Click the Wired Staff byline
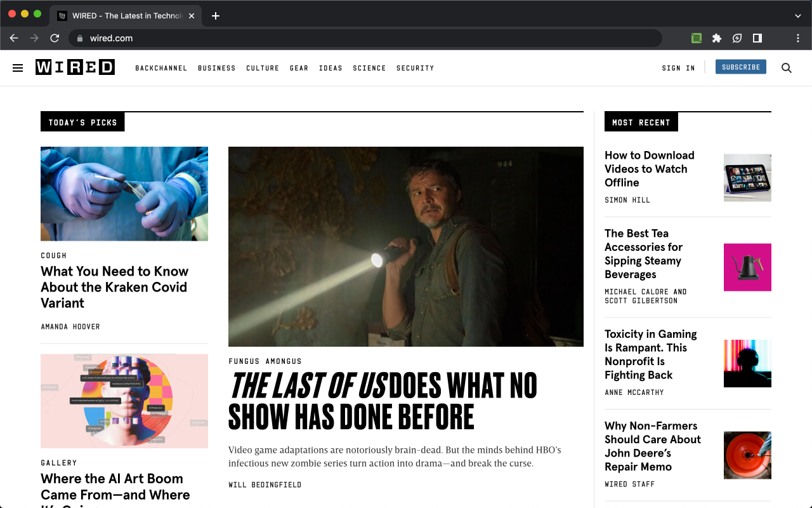812x508 pixels. pos(630,484)
